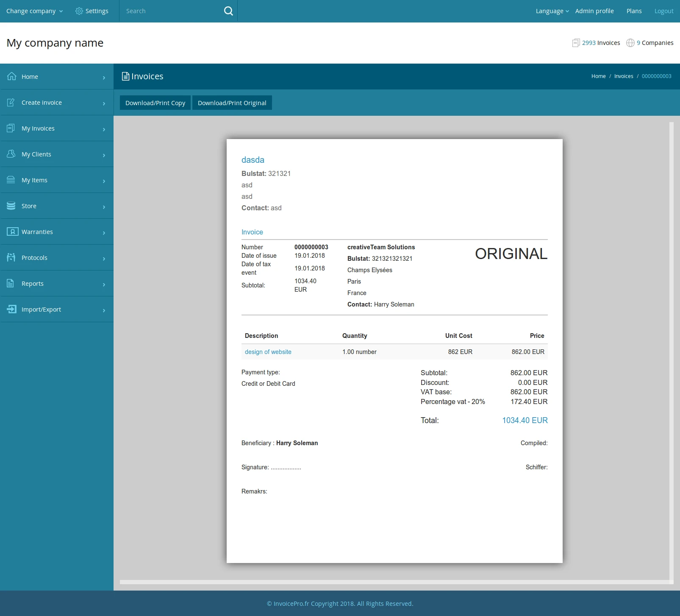
Task: Click the Reports document icon
Action: [x=11, y=283]
